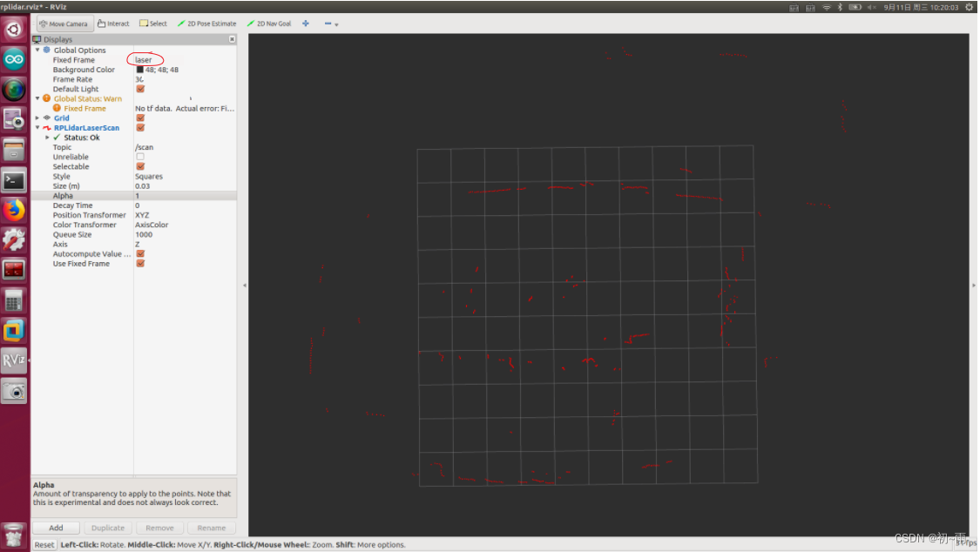The height and width of the screenshot is (552, 980).
Task: Toggle the Default Light checkbox
Action: click(x=140, y=90)
